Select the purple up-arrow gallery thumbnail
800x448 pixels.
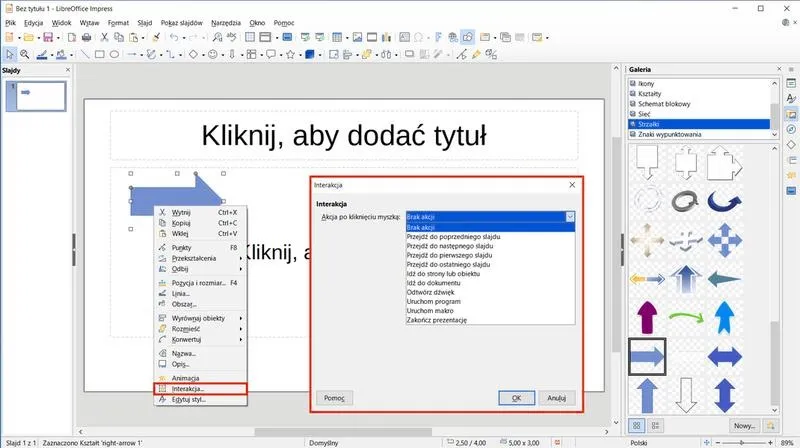(x=647, y=317)
